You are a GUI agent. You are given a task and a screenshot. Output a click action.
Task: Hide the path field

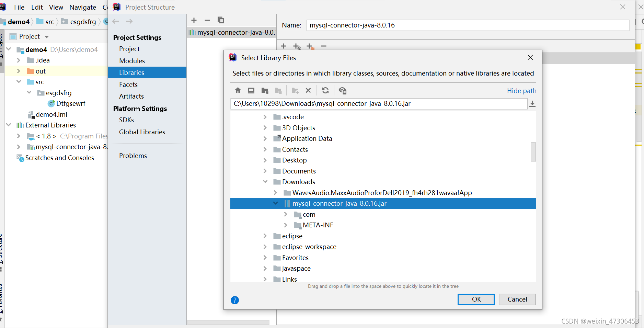521,91
